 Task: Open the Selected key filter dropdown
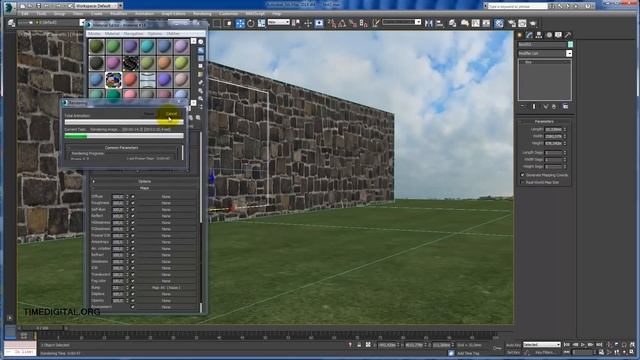click(x=542, y=345)
